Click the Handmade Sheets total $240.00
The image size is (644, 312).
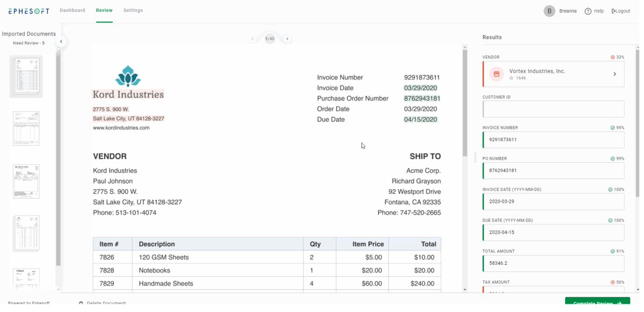pyautogui.click(x=422, y=284)
